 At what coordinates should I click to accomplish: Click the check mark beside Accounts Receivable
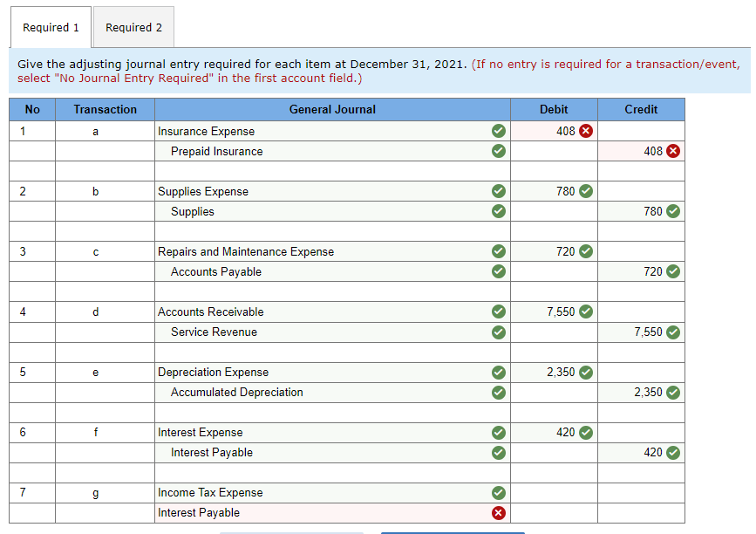[499, 311]
